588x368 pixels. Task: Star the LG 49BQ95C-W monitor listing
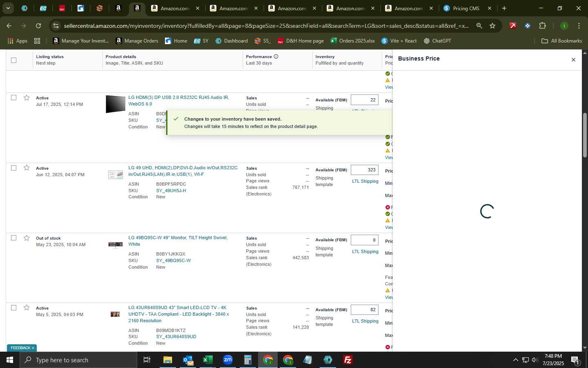(27, 238)
